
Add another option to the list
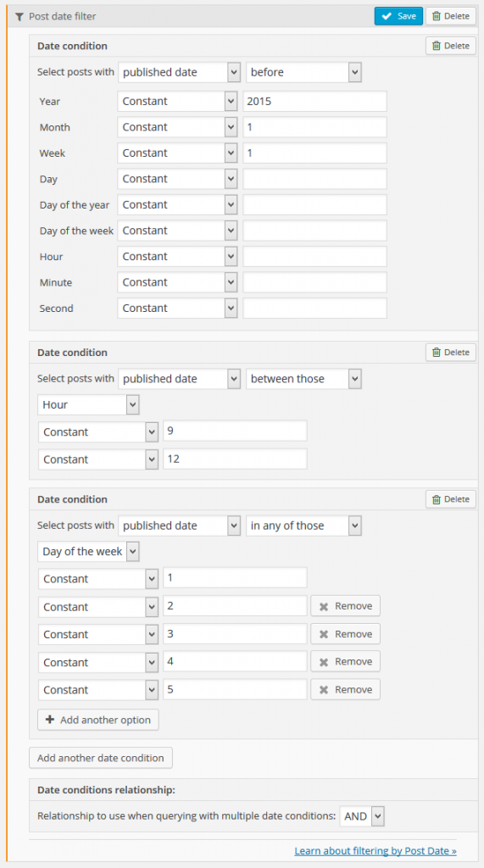(x=98, y=721)
